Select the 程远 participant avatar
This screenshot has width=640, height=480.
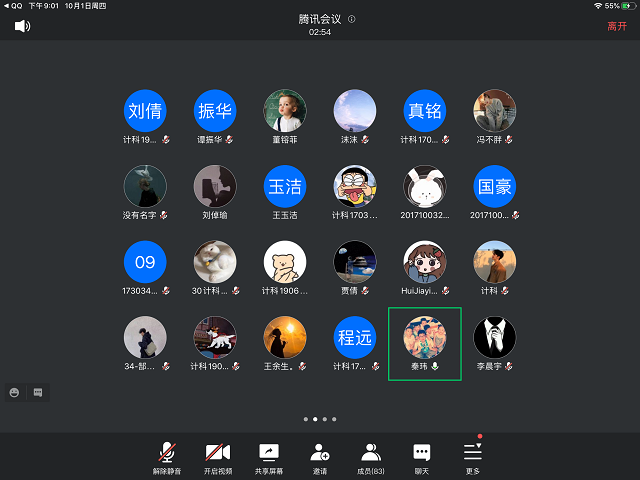(x=355, y=338)
